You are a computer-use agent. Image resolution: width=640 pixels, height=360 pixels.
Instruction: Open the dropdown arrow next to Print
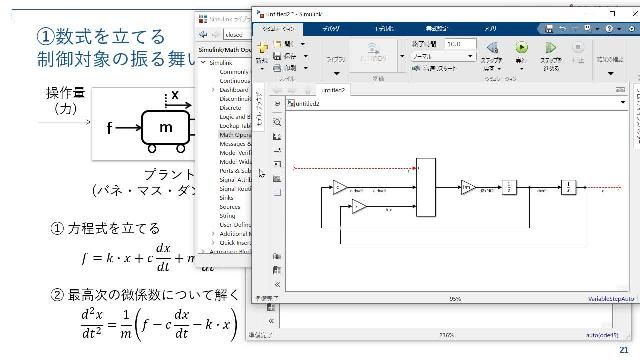(x=306, y=68)
